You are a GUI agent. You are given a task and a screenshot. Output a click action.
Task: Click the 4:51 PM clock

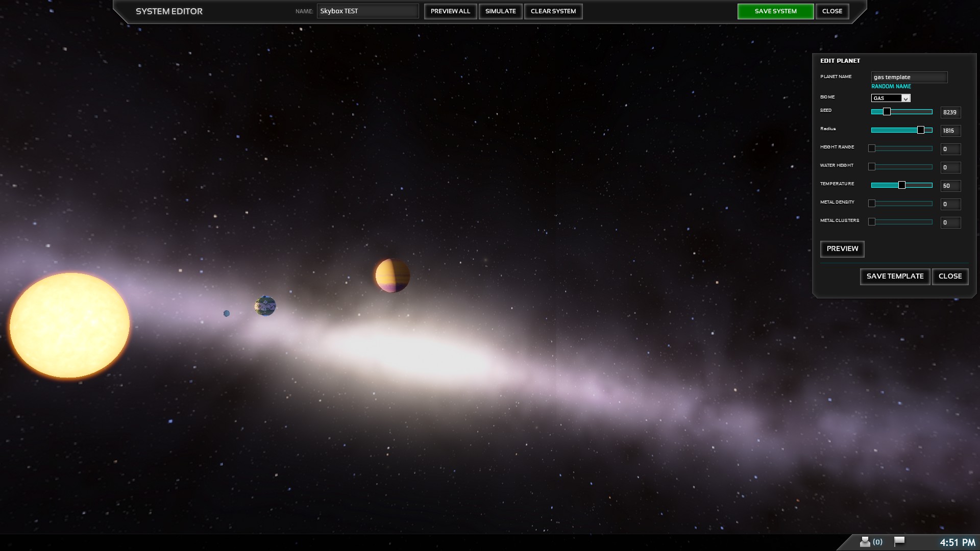pos(958,542)
